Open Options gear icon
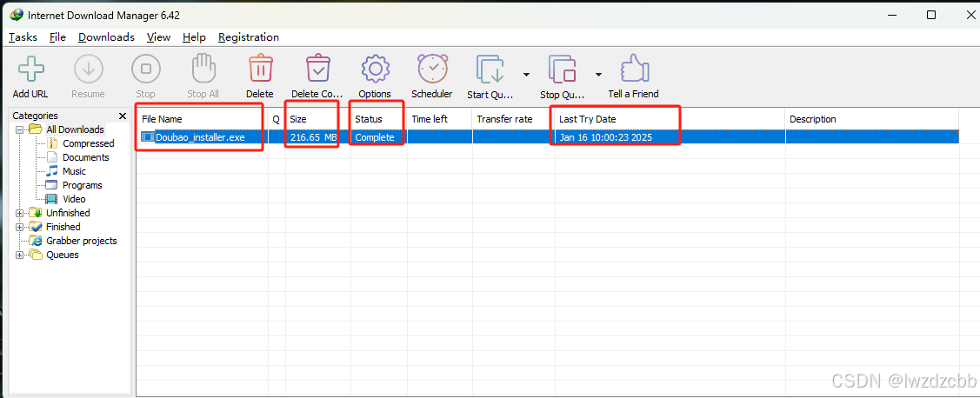The width and height of the screenshot is (980, 398). (375, 69)
